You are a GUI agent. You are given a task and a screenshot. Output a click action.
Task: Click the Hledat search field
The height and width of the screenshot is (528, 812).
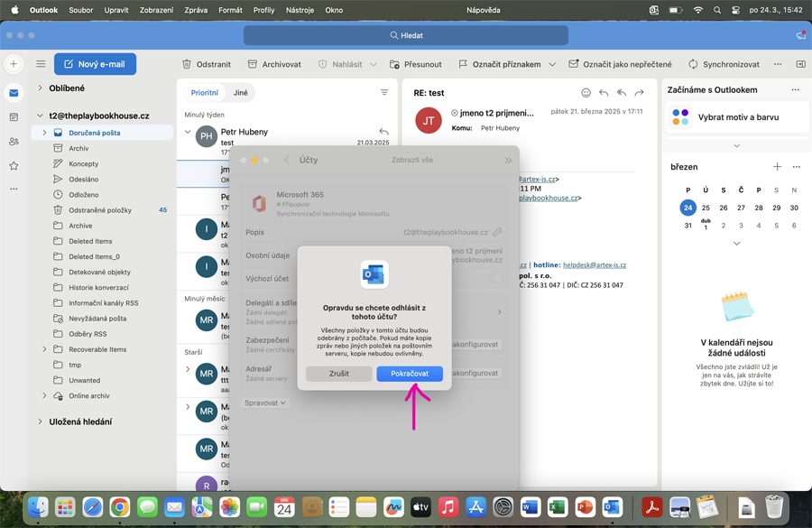coord(406,35)
